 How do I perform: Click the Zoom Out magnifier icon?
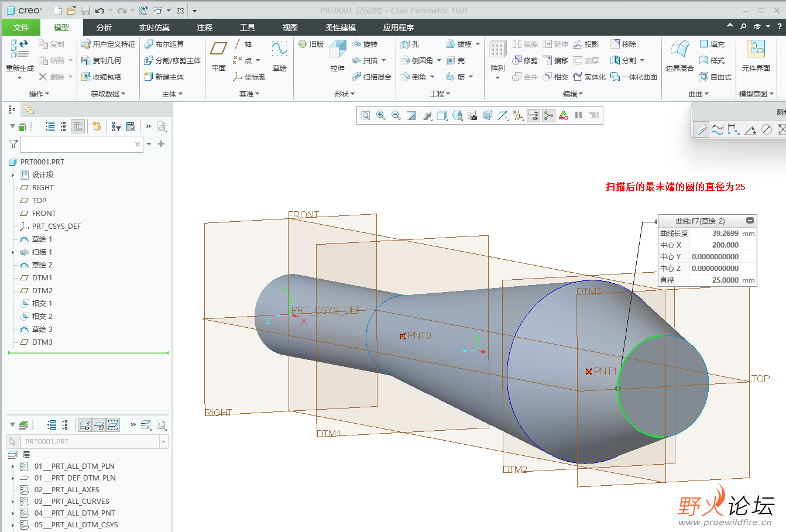point(396,115)
